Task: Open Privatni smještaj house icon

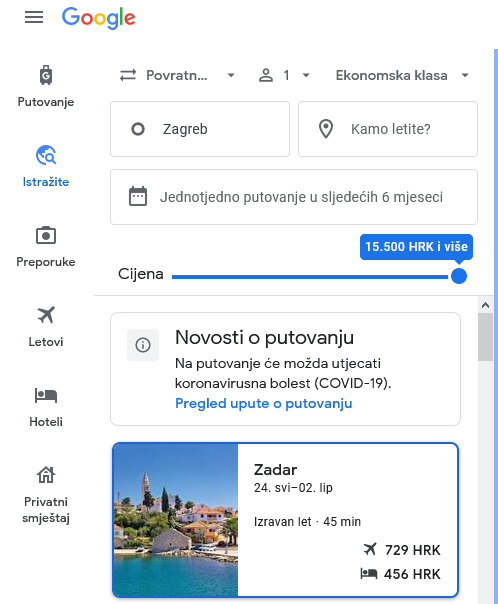Action: coord(46,475)
